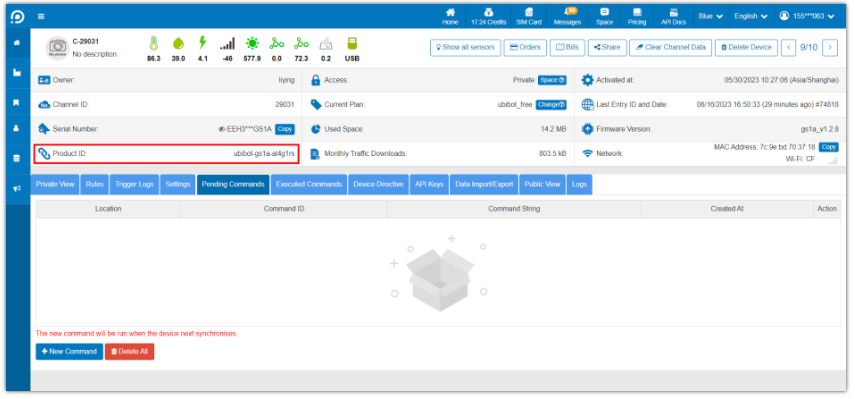
Task: Click the sidebar user icon
Action: click(17, 129)
